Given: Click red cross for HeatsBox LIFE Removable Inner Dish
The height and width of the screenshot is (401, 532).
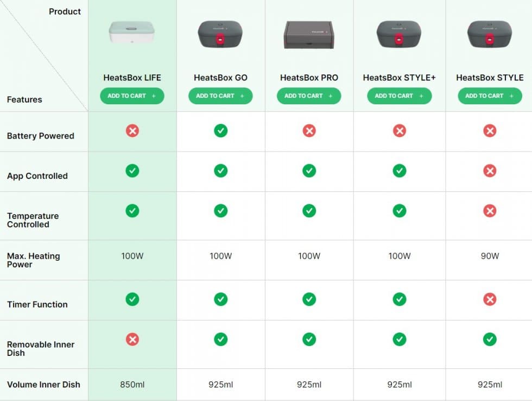Looking at the screenshot, I should tap(132, 340).
